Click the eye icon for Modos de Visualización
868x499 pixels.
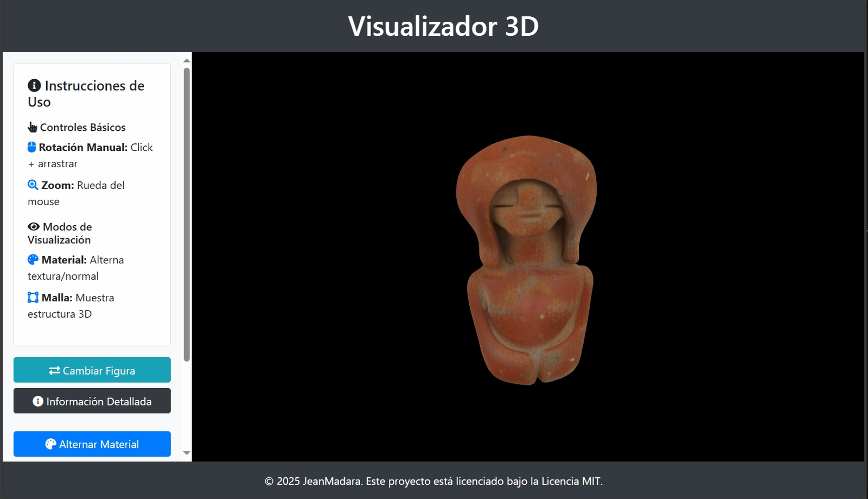(34, 227)
